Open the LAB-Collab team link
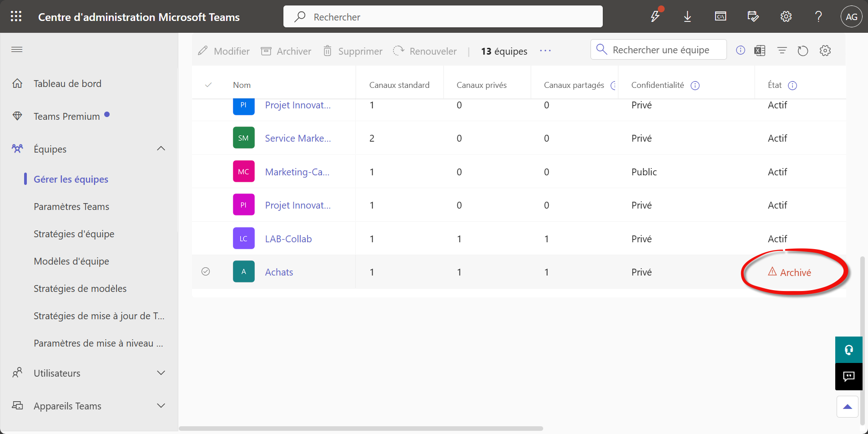The image size is (868, 434). 288,239
